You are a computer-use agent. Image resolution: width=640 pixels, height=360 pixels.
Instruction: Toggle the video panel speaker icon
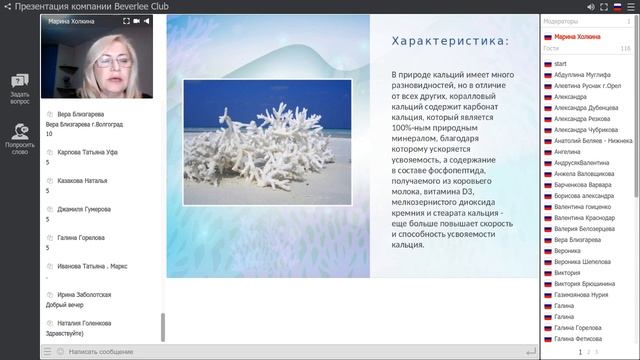point(146,21)
